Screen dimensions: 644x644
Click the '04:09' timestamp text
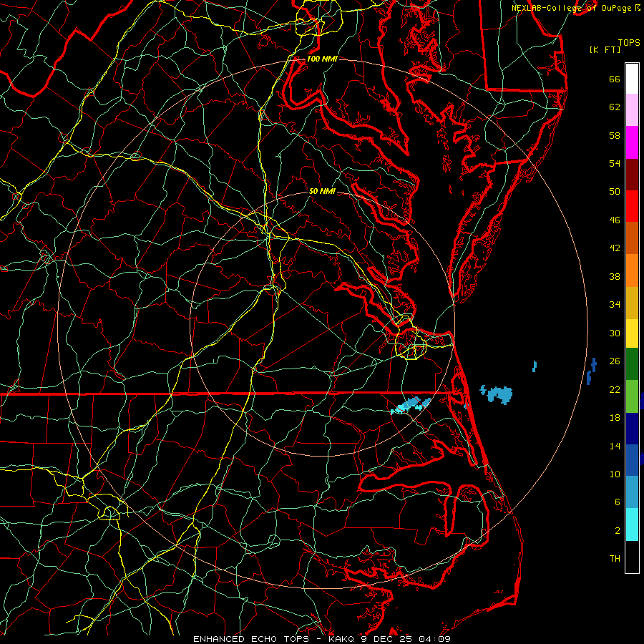434,639
